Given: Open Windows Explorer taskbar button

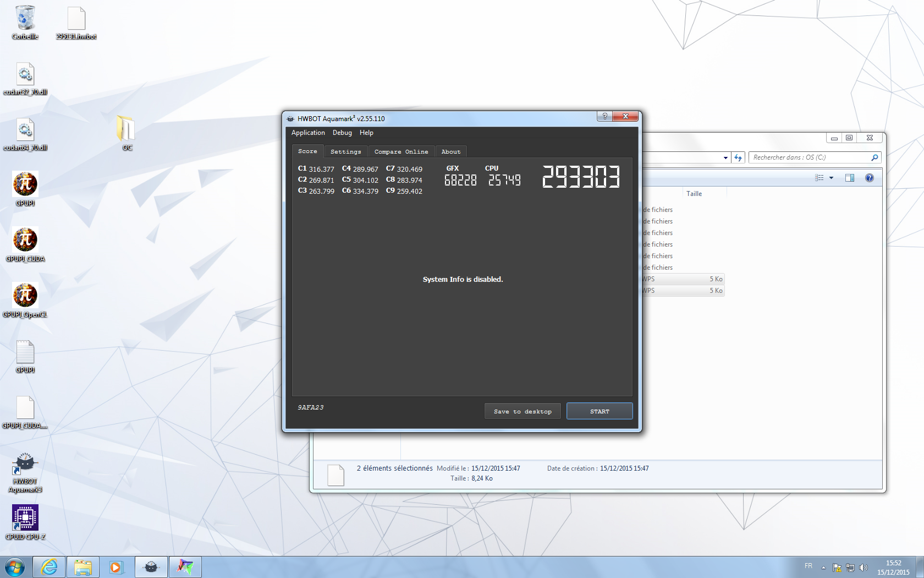Looking at the screenshot, I should 83,567.
